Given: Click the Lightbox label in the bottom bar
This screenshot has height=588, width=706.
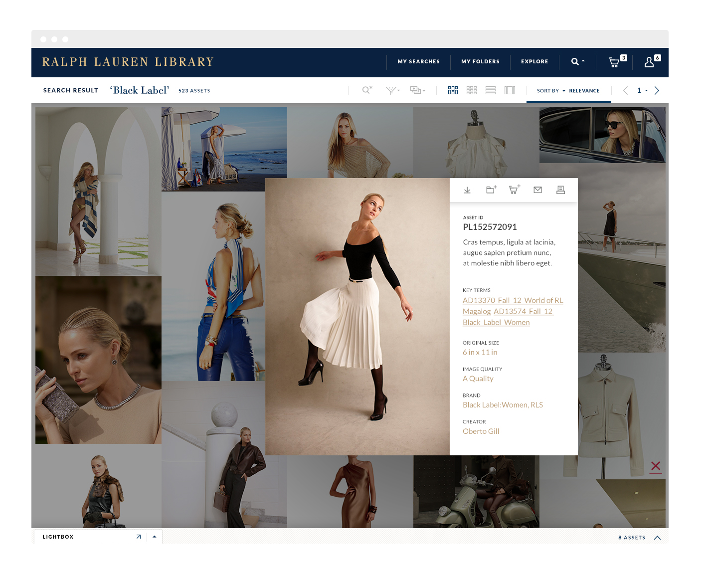Looking at the screenshot, I should tap(58, 537).
